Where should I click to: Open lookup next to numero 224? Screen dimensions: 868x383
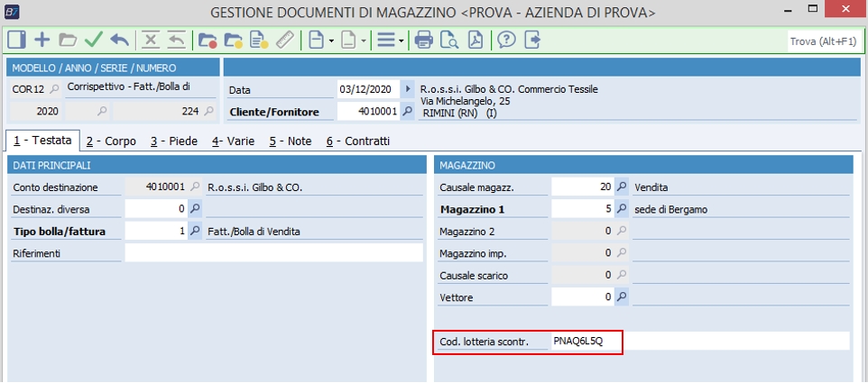(x=208, y=111)
